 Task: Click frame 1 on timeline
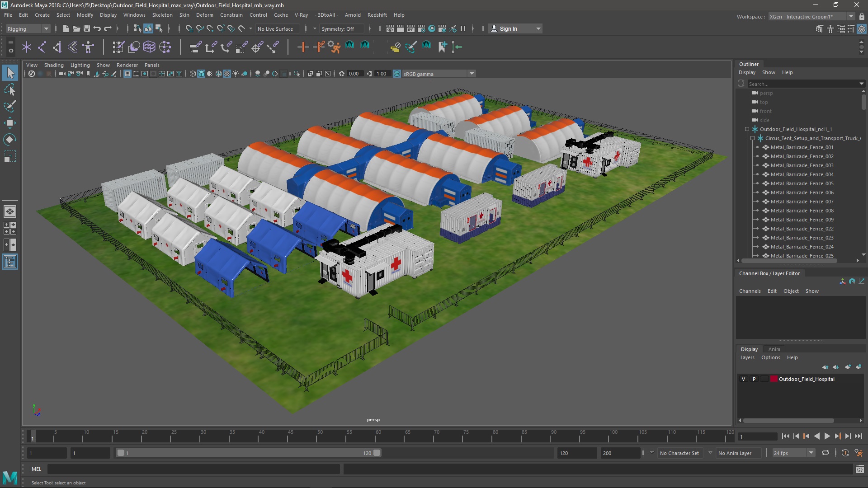pyautogui.click(x=32, y=436)
